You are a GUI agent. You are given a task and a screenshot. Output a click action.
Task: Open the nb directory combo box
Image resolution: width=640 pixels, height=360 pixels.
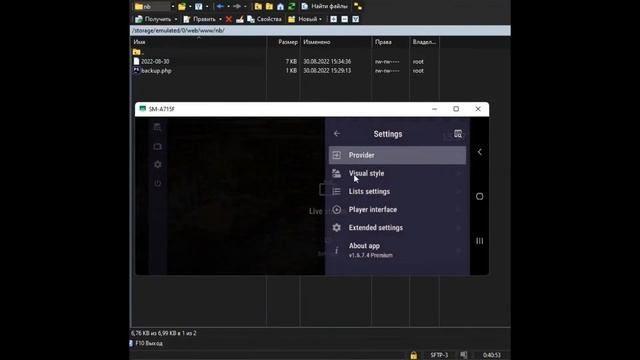point(154,6)
